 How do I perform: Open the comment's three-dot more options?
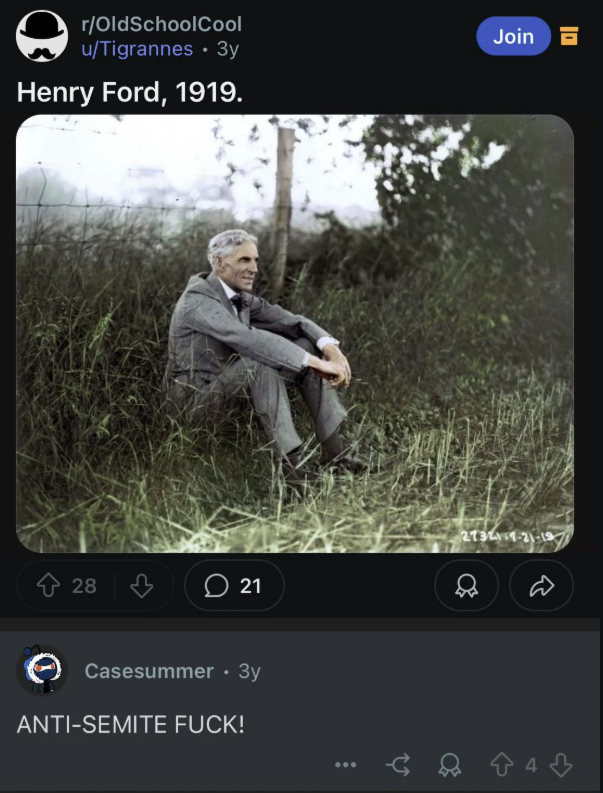(346, 765)
